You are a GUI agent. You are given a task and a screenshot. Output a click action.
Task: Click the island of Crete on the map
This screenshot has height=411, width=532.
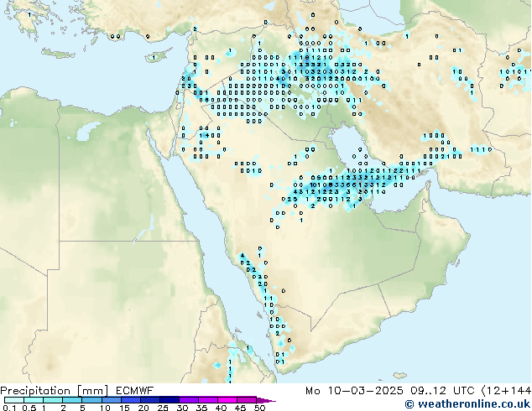pos(59,53)
